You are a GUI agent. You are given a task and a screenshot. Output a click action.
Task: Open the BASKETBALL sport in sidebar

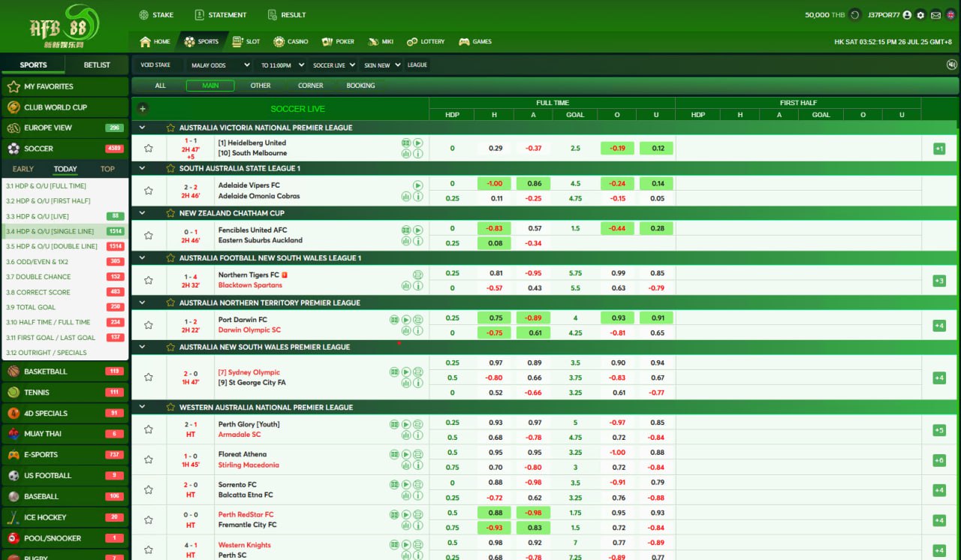point(65,372)
